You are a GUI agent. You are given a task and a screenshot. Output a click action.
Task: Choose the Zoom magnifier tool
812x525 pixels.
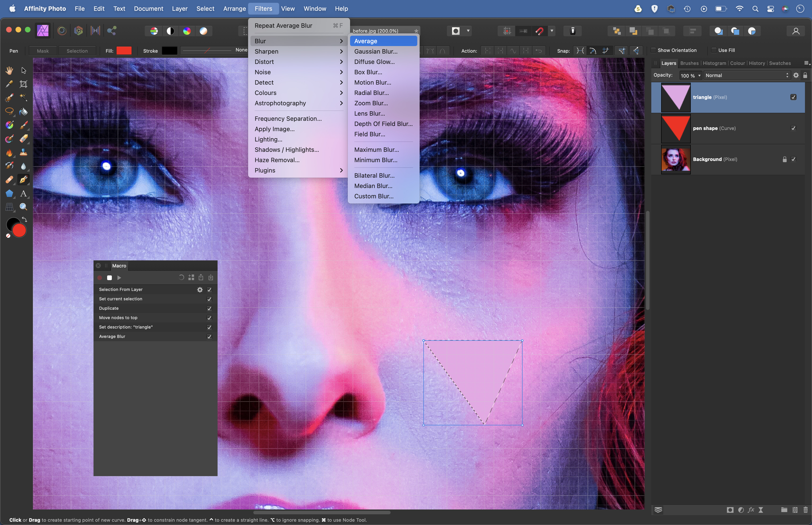coord(23,207)
